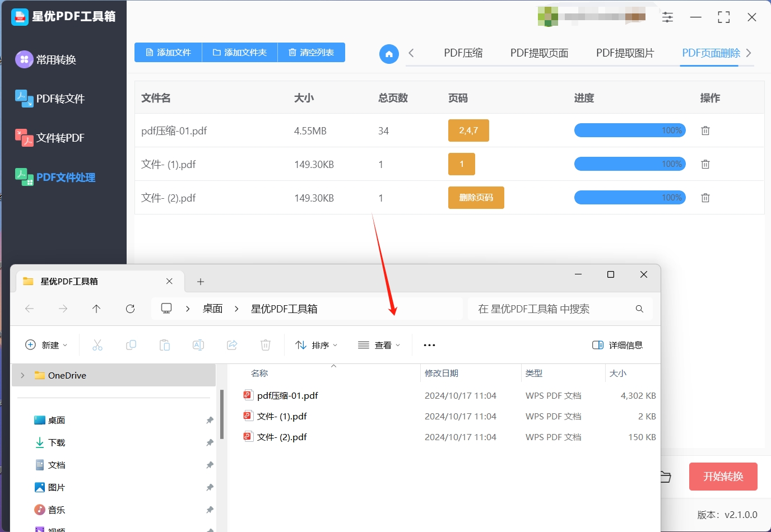Image resolution: width=771 pixels, height=532 pixels.
Task: Open PDF转文件 sidebar section
Action: (50, 99)
